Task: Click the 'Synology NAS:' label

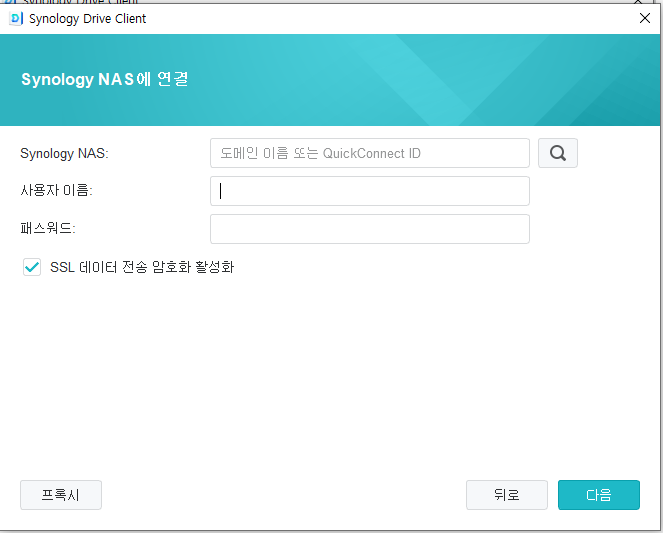Action: coord(64,153)
